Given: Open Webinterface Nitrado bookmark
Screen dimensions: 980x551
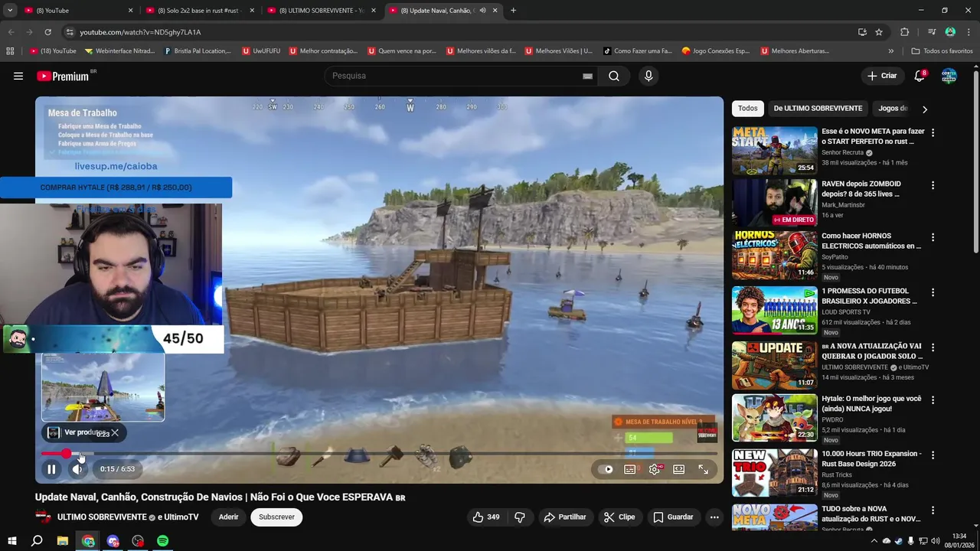Looking at the screenshot, I should 120,51.
